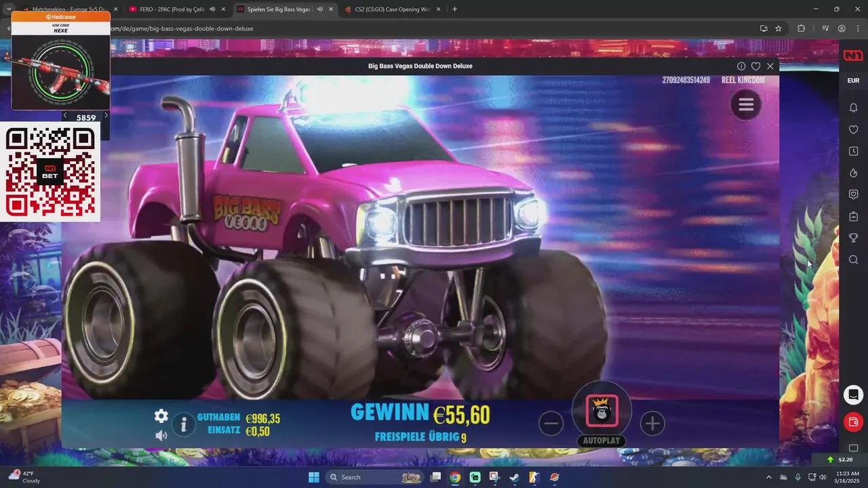Click the gorilla spin button
This screenshot has height=488, width=868.
[x=601, y=411]
